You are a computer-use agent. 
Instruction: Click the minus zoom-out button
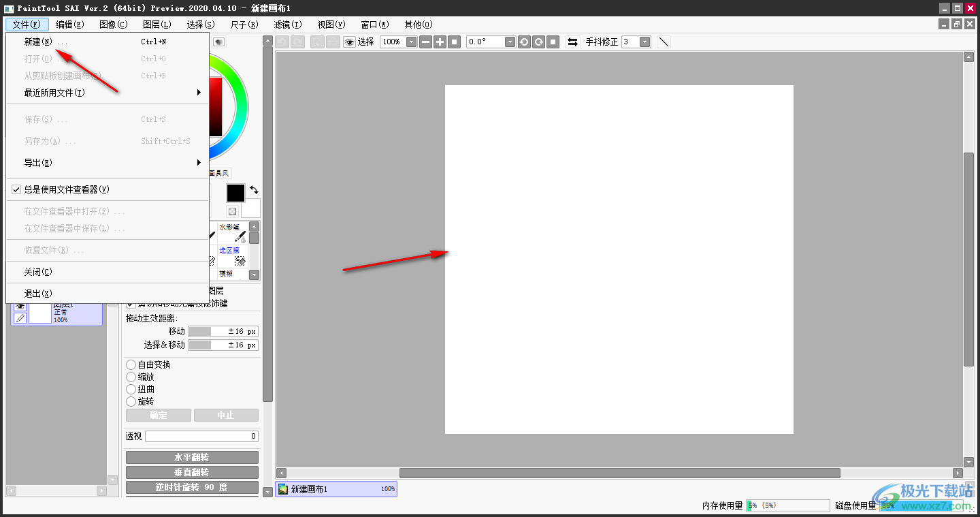coord(425,42)
